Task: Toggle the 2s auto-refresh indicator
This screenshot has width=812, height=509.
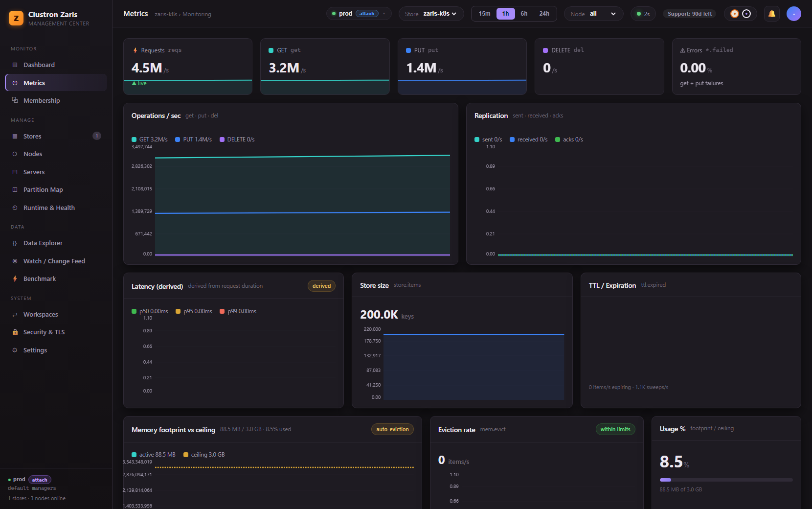Action: (643, 14)
